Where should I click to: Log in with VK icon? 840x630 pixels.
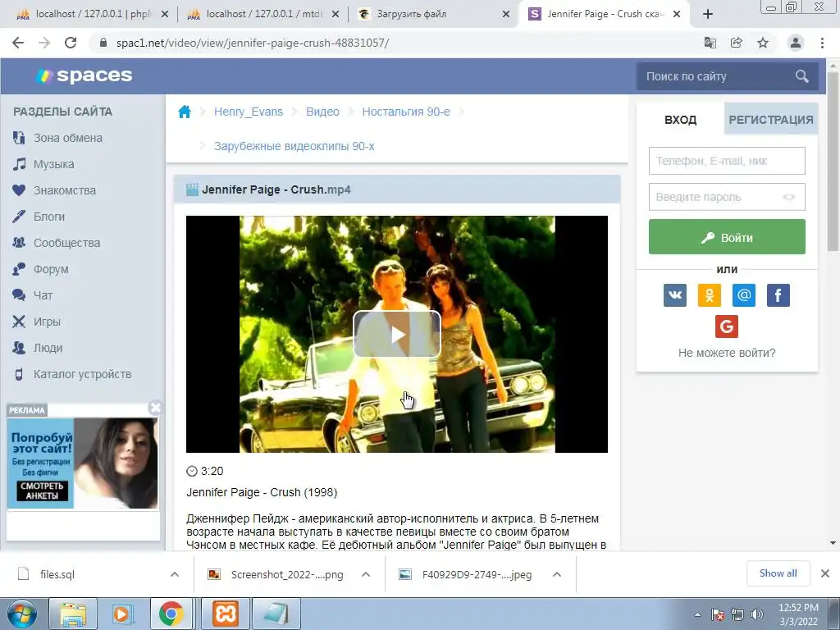[675, 295]
